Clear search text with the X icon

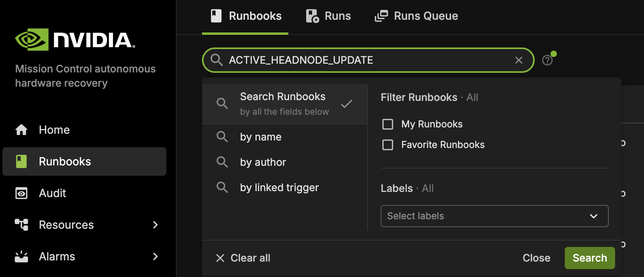point(519,60)
